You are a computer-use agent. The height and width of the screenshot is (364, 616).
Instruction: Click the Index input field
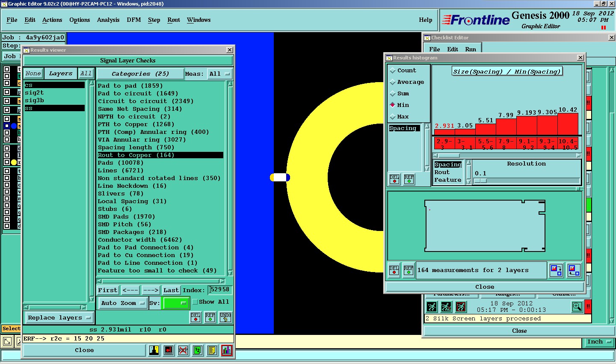(x=220, y=290)
